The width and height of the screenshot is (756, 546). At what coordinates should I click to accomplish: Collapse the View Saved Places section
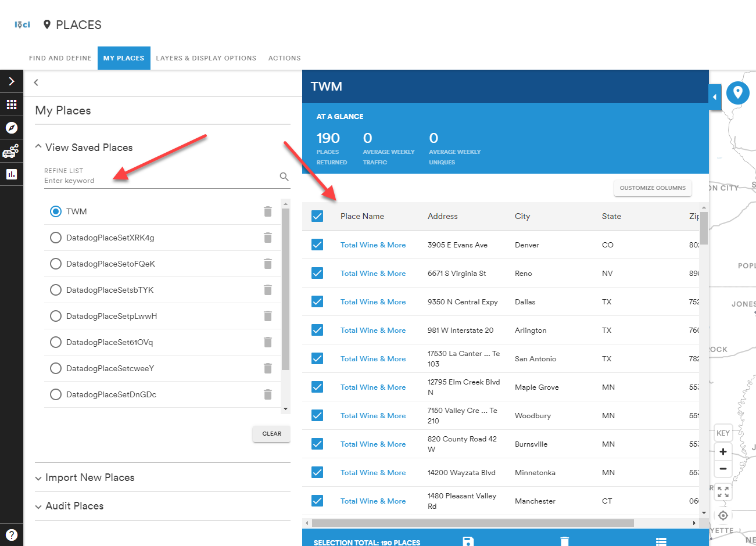pos(84,148)
